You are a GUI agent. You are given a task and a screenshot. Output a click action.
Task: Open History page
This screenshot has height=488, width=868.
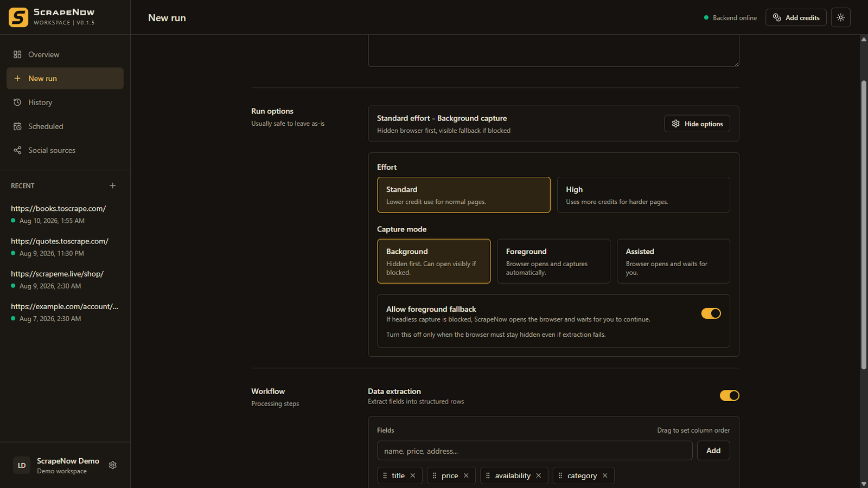pyautogui.click(x=65, y=102)
